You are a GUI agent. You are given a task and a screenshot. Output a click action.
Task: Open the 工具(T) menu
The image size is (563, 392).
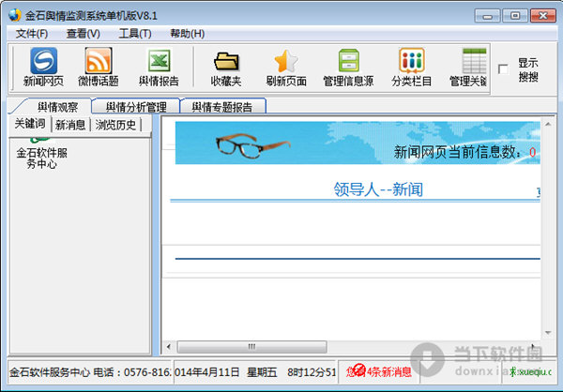(x=135, y=34)
